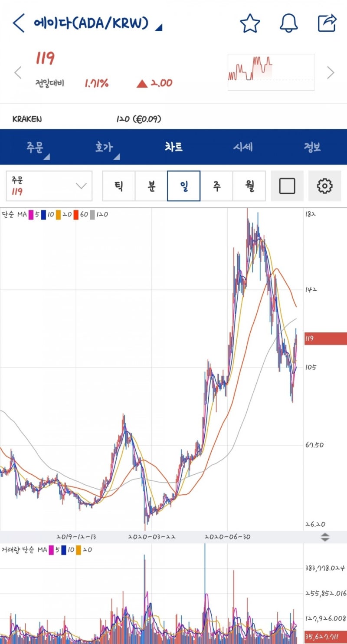Click the red 119 current price tag

(x=325, y=339)
